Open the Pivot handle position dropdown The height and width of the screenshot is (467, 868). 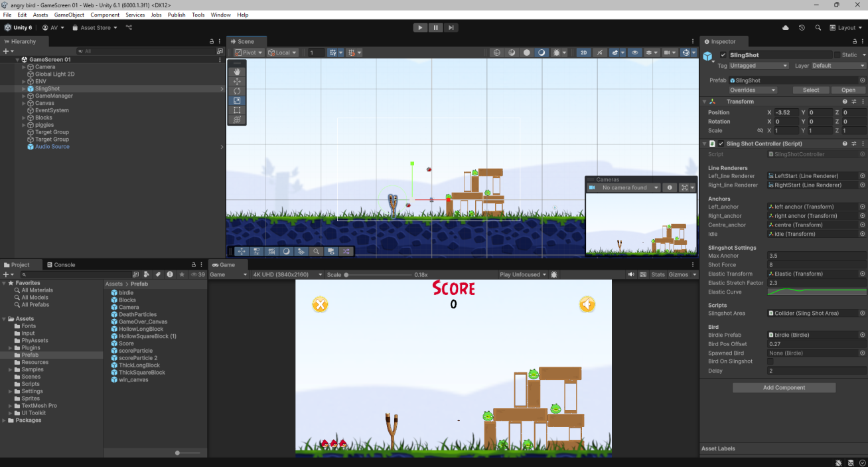249,52
